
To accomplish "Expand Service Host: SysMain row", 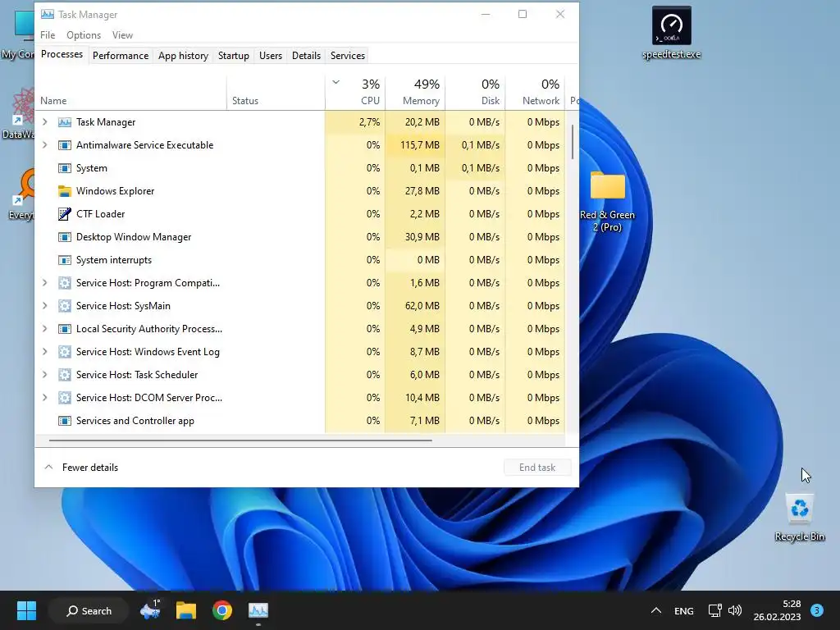I will pyautogui.click(x=45, y=306).
